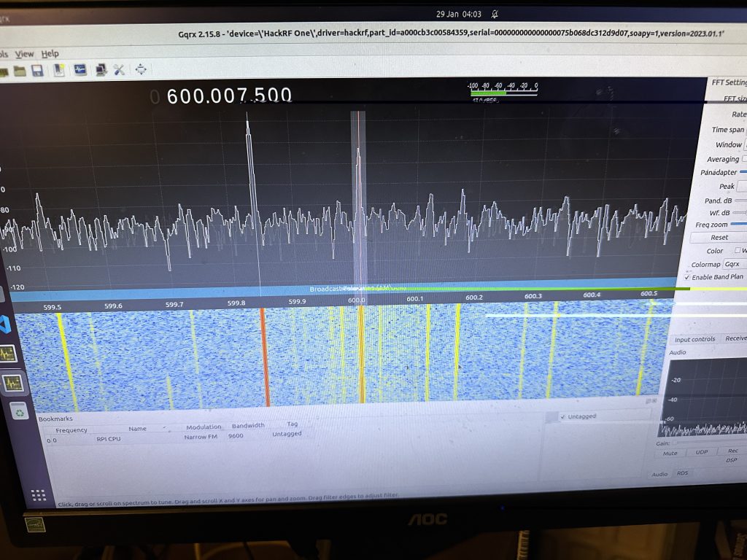This screenshot has height=560, width=747.
Task: Toggle the Color fill checkbox
Action: 738,251
